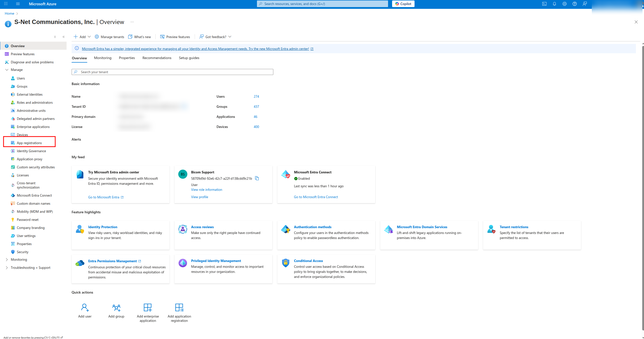Switch to the Properties tab
This screenshot has height=339, width=644.
point(127,58)
